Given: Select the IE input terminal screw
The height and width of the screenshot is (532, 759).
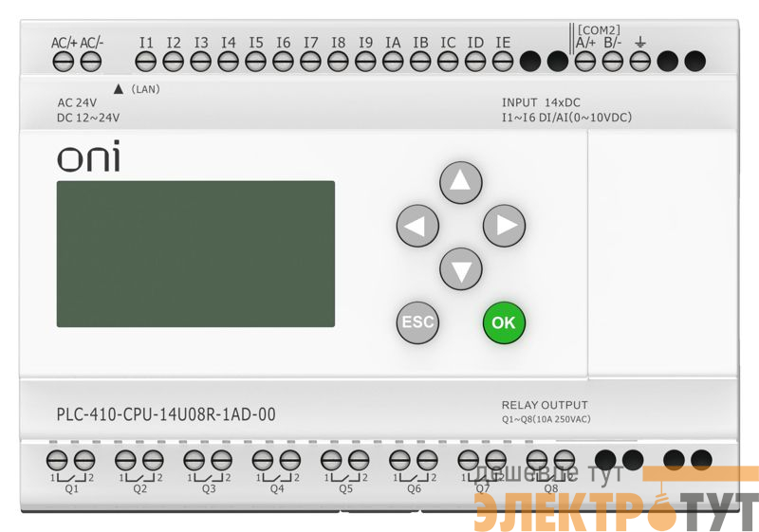Looking at the screenshot, I should [503, 62].
